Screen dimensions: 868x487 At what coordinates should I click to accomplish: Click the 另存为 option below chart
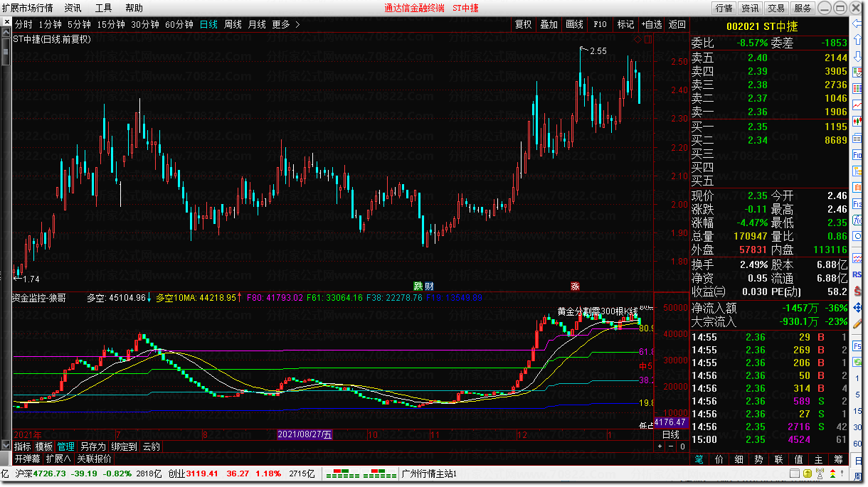pos(92,446)
